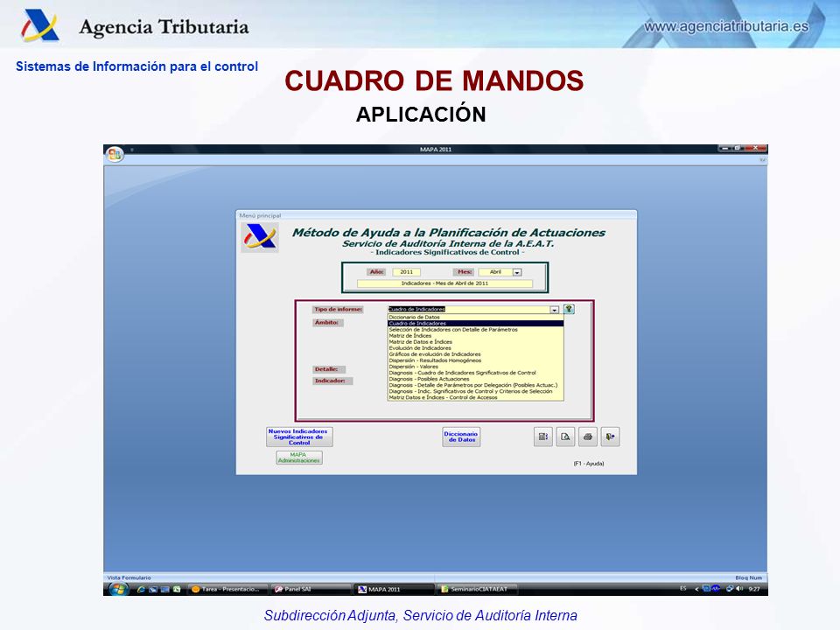Select Dispersión - Valores option
This screenshot has height=630, width=840.
(x=475, y=367)
